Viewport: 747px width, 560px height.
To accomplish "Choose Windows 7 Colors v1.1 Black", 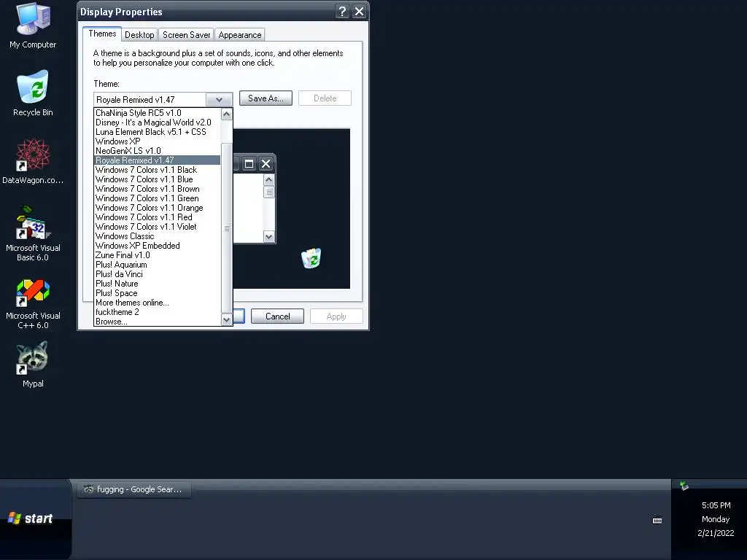I will (x=158, y=170).
